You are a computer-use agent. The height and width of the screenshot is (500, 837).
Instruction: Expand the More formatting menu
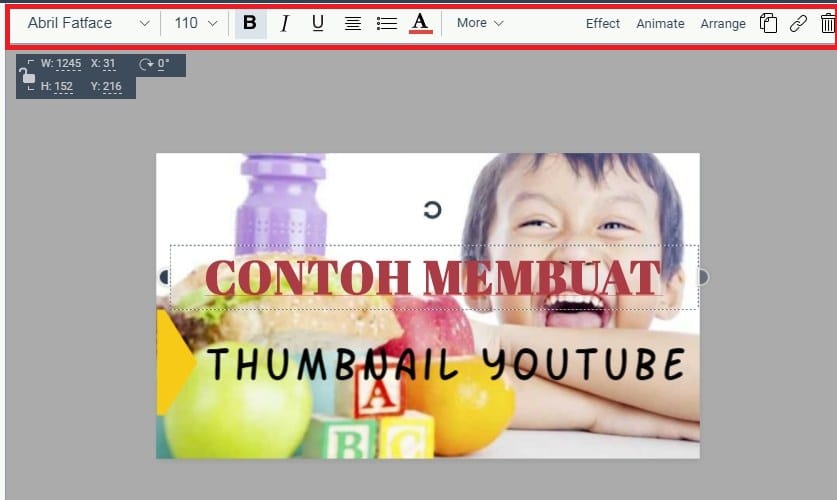479,23
